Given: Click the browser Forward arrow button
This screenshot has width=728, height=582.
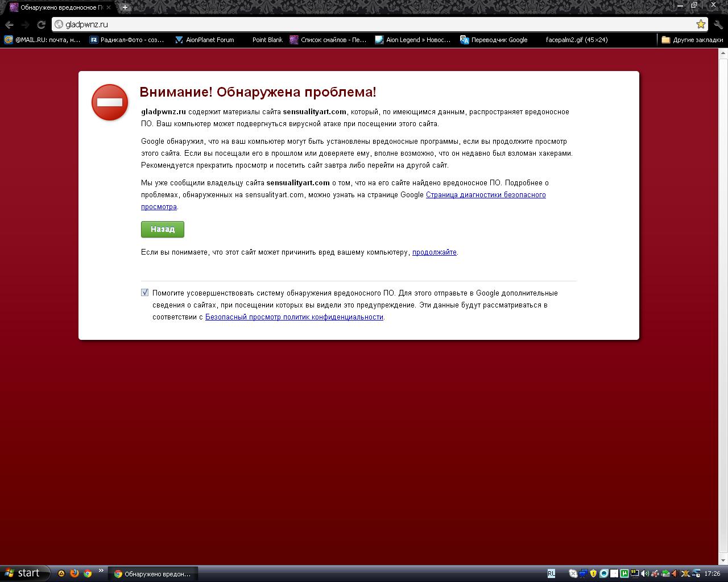Looking at the screenshot, I should pyautogui.click(x=25, y=24).
